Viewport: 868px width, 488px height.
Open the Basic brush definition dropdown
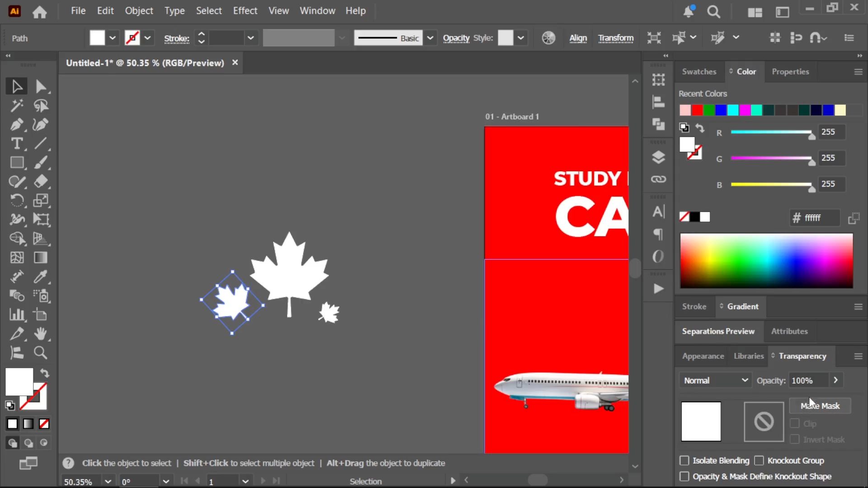(x=430, y=38)
